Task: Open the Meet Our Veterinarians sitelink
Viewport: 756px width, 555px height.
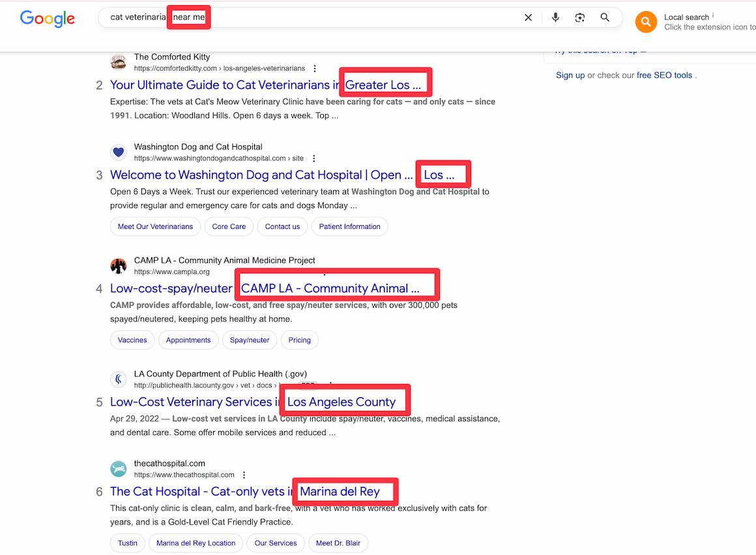Action: pos(155,226)
